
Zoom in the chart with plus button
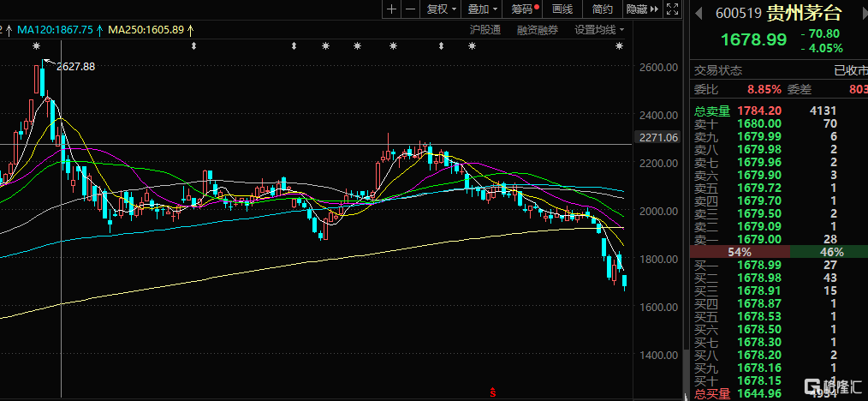click(x=391, y=9)
